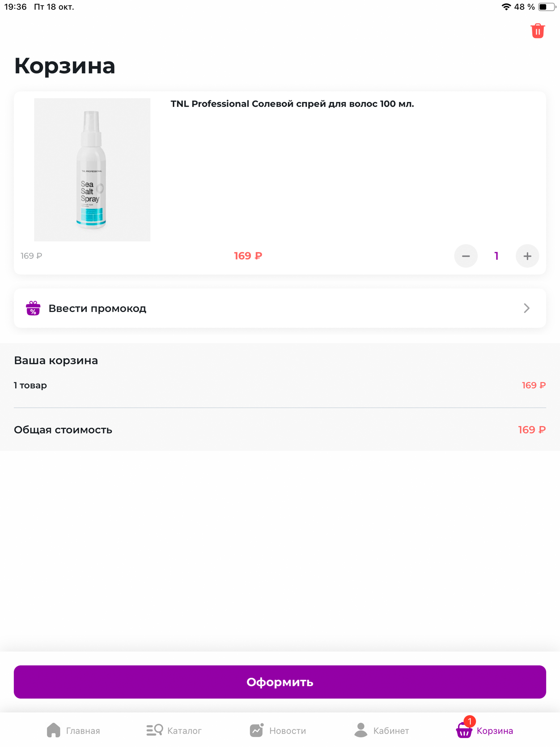Expand the promo code chevron arrow
This screenshot has height=747, width=560.
[x=527, y=308]
